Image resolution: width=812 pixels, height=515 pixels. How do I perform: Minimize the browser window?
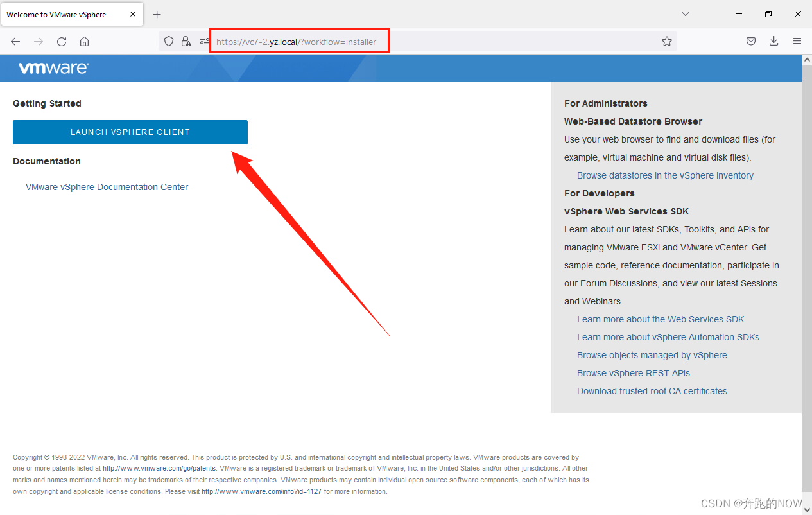tap(739, 14)
